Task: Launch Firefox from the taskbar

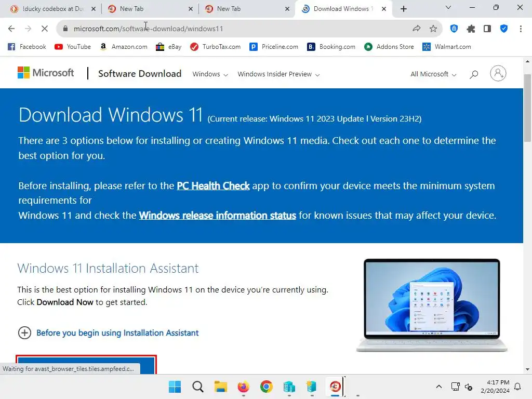Action: tap(243, 387)
